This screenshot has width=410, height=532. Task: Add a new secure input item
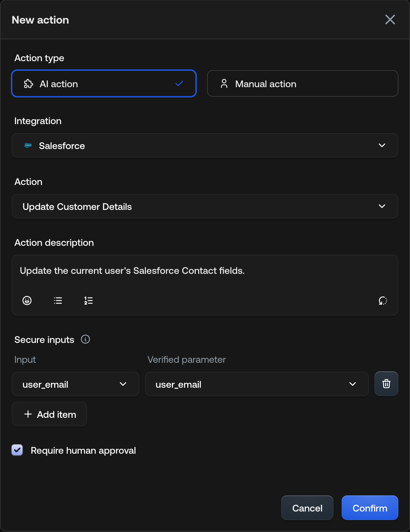pyautogui.click(x=49, y=414)
